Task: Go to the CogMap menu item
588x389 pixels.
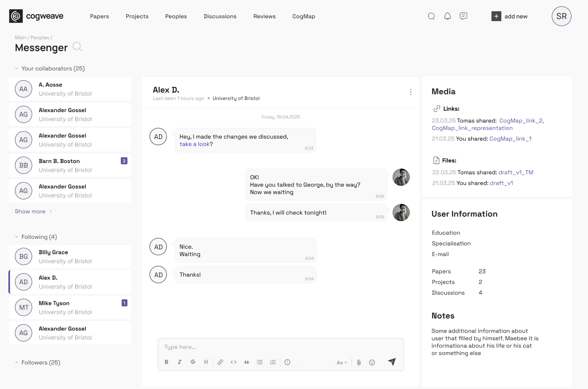Action: [x=303, y=16]
